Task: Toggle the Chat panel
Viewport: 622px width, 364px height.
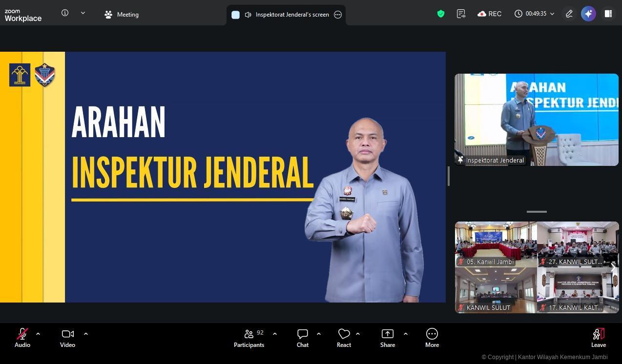Action: point(303,338)
